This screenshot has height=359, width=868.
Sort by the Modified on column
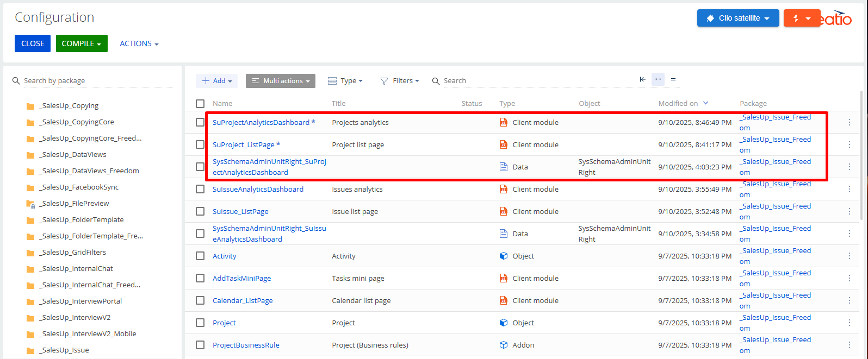(678, 103)
